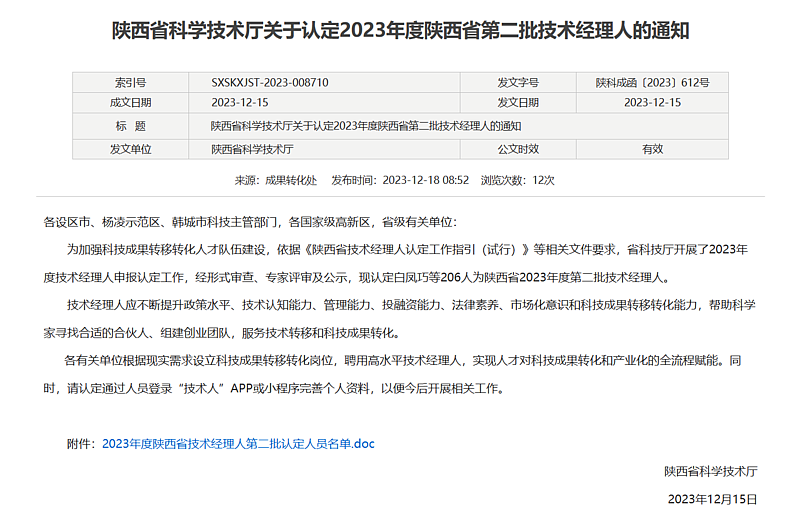Screen dimensions: 800x515
Task: Click the title text in the 标题 row
Action: click(366, 126)
